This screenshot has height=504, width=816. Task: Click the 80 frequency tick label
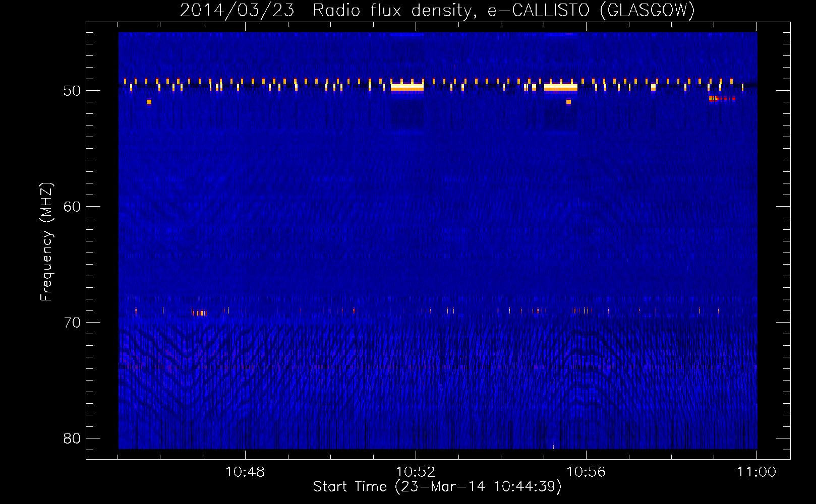[x=72, y=438]
